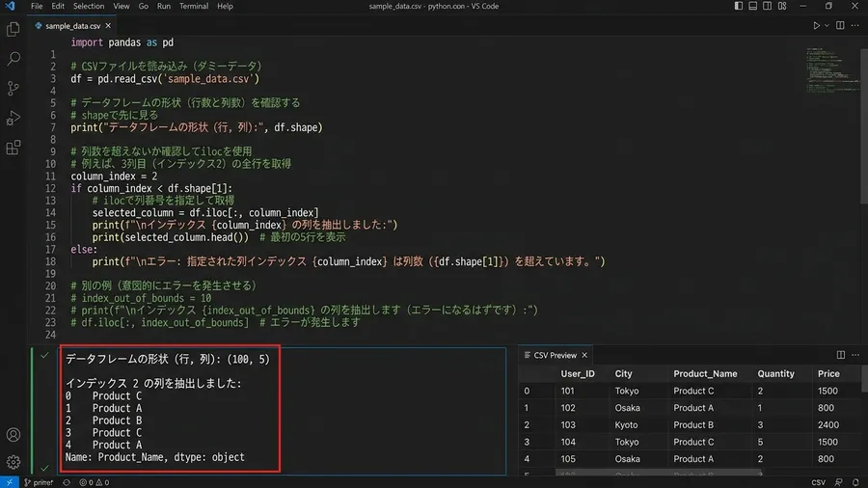Open the File menu

37,6
